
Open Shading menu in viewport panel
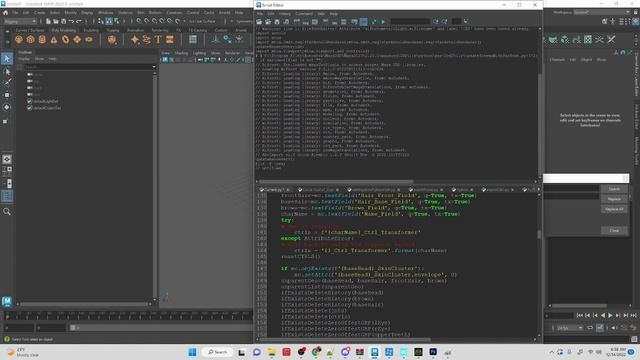click(181, 53)
